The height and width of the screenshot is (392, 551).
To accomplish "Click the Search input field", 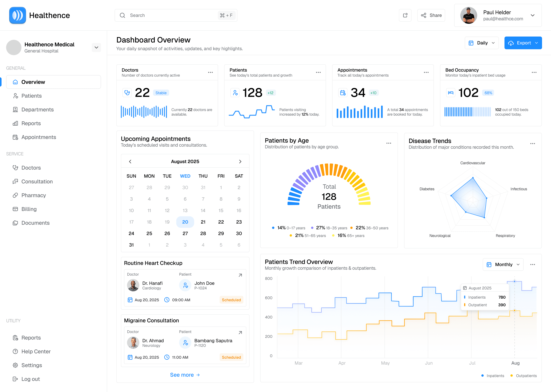I will coord(176,15).
